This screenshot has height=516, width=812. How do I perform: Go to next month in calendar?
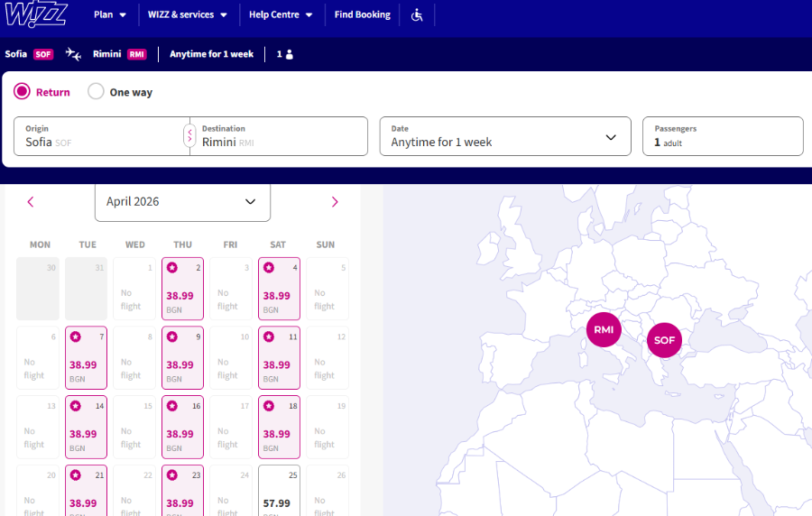pos(335,202)
